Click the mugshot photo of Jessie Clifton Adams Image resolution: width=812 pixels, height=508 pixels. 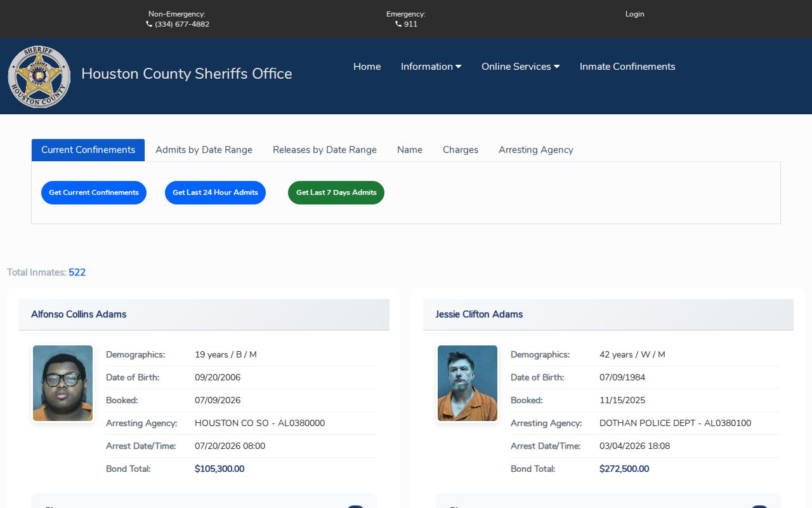tap(468, 384)
